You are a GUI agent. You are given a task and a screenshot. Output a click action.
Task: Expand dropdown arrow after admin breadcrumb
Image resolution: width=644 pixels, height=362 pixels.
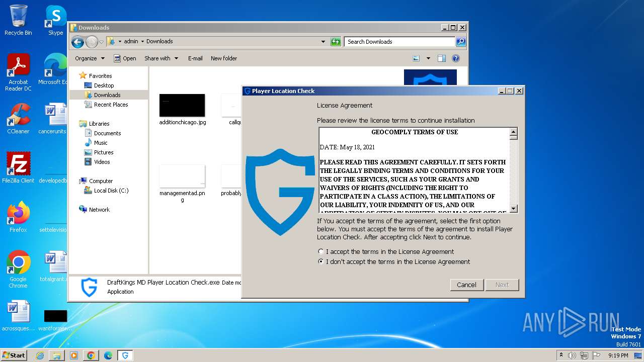click(142, 42)
